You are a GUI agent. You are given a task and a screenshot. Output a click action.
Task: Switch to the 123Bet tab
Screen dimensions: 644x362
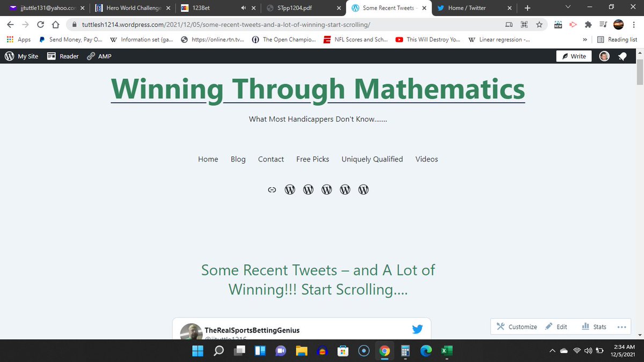tap(218, 8)
